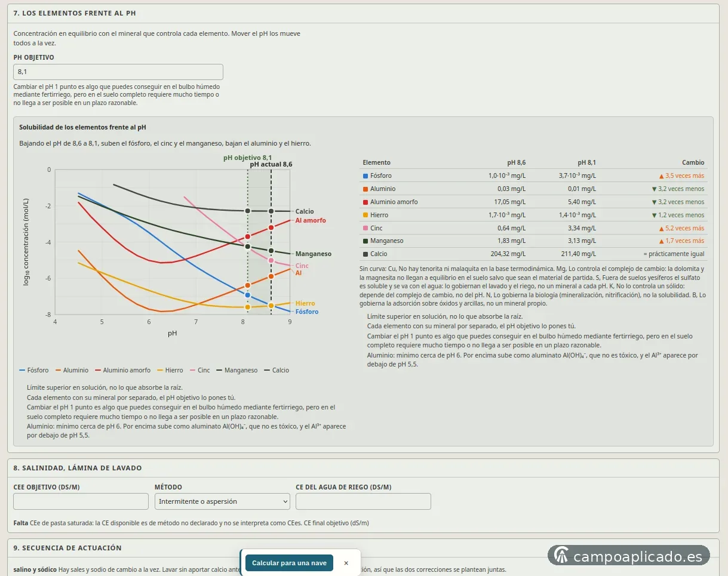Click the pink Cinc swatch in the table
Image resolution: width=728 pixels, height=576 pixels.
[x=365, y=228]
